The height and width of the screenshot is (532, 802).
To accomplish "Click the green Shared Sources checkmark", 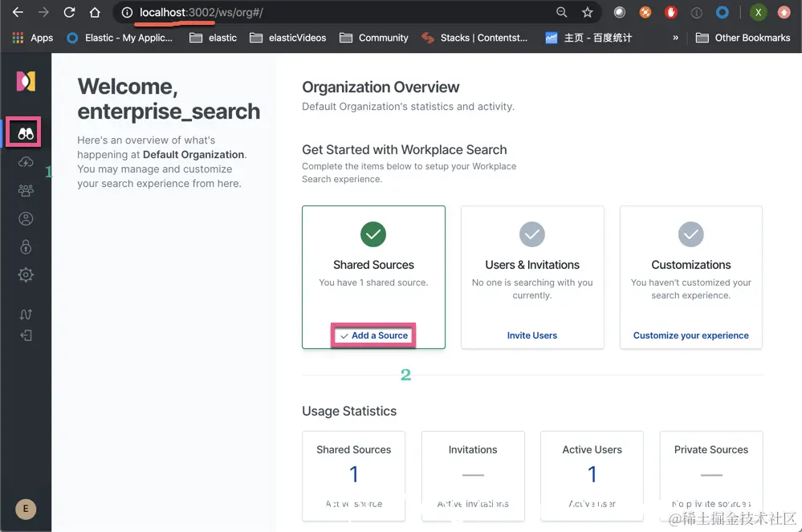I will click(373, 234).
